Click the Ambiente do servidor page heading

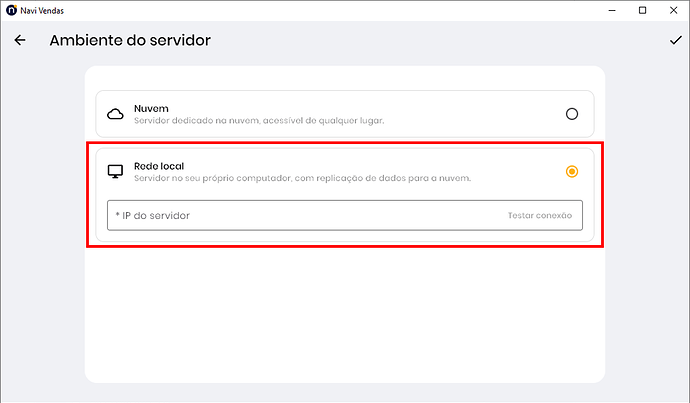point(130,41)
